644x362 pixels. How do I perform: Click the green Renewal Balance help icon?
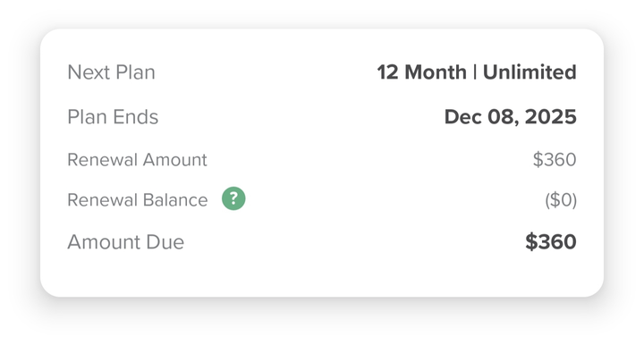(233, 199)
